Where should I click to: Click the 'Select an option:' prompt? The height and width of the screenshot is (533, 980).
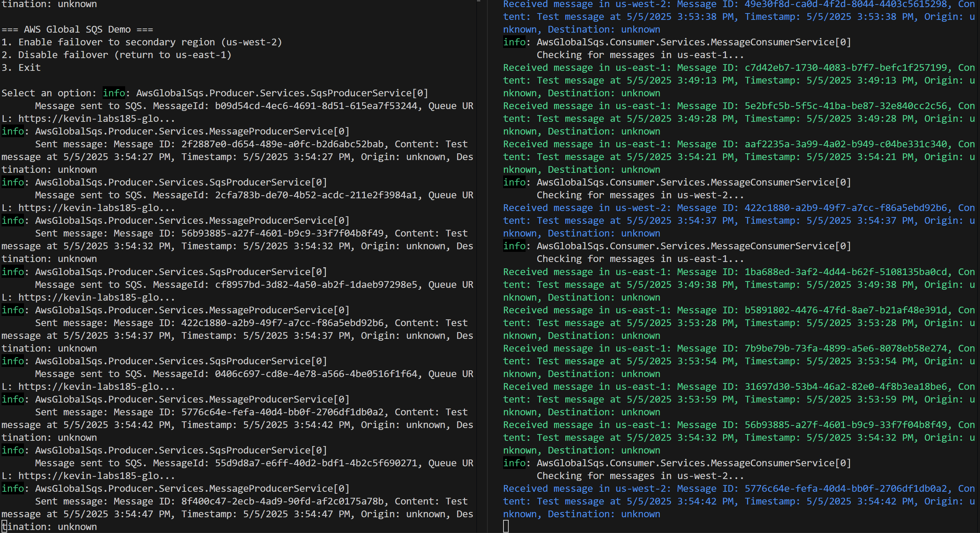49,93
